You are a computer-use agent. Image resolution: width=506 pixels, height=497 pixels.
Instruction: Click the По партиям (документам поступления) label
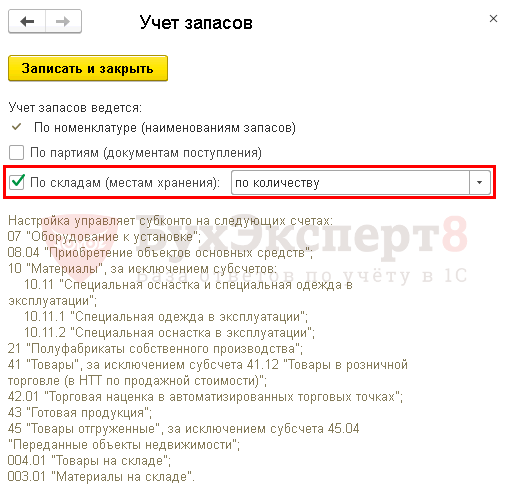(x=146, y=153)
